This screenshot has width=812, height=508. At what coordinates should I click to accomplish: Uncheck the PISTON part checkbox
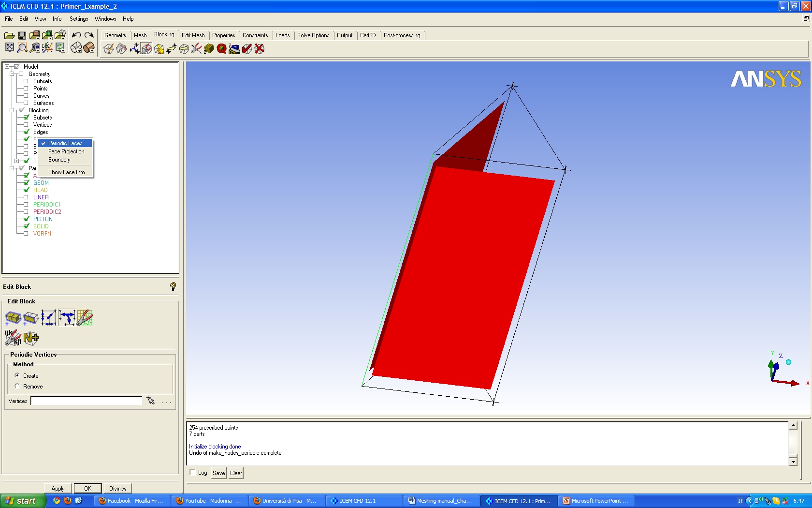coord(26,219)
